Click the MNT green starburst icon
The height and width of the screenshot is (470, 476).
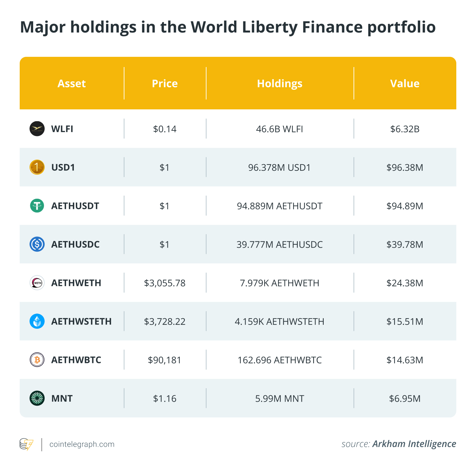37,398
